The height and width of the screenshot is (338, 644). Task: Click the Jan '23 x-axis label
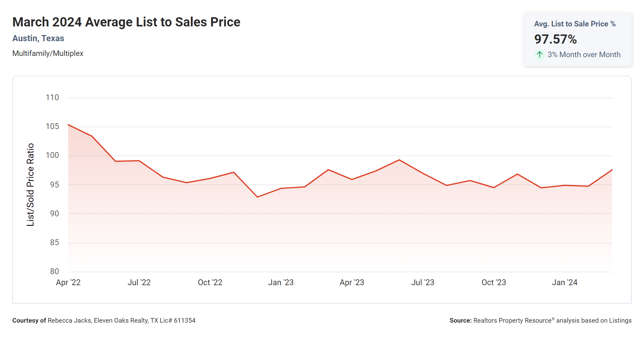pos(281,282)
